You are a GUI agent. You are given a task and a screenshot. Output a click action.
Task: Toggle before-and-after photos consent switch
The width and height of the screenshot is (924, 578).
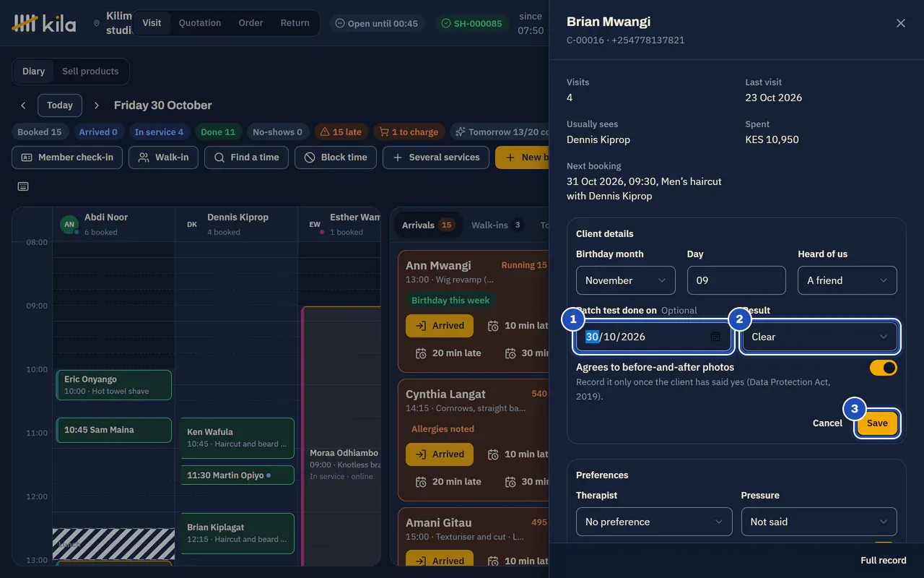click(883, 368)
